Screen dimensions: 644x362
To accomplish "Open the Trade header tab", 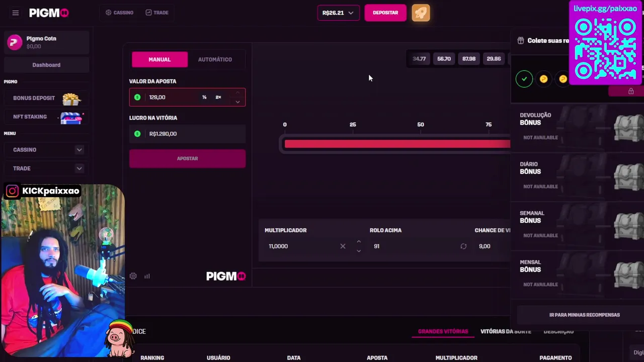I will coord(157,13).
